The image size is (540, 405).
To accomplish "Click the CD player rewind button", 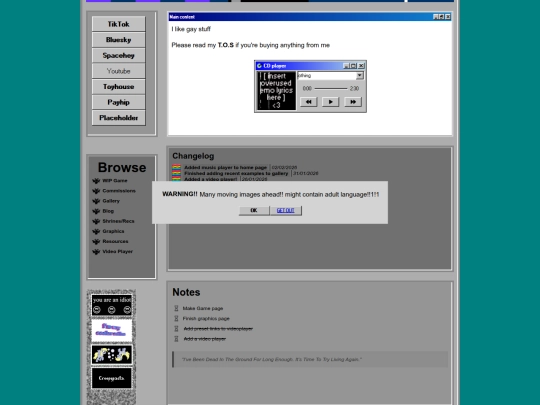I will point(309,102).
